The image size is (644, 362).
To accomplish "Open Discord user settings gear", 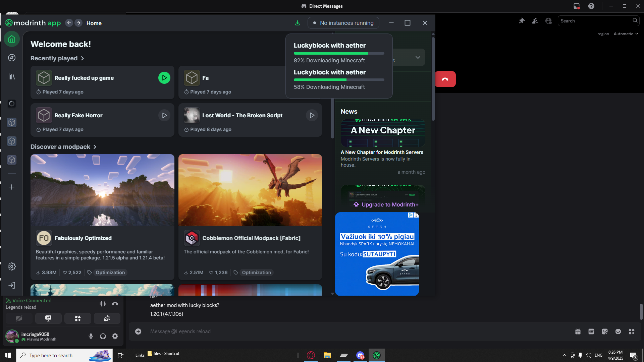I will click(115, 336).
